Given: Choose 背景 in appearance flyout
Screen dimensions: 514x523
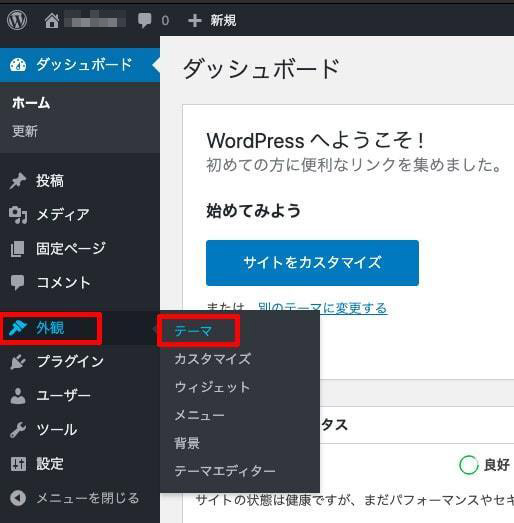Looking at the screenshot, I should coord(187,443).
